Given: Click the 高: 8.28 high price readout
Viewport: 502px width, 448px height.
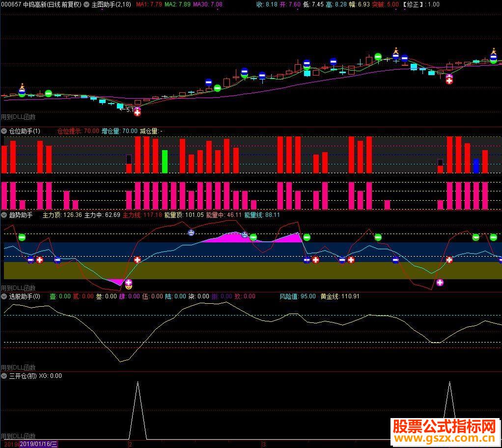Looking at the screenshot, I should [336, 4].
